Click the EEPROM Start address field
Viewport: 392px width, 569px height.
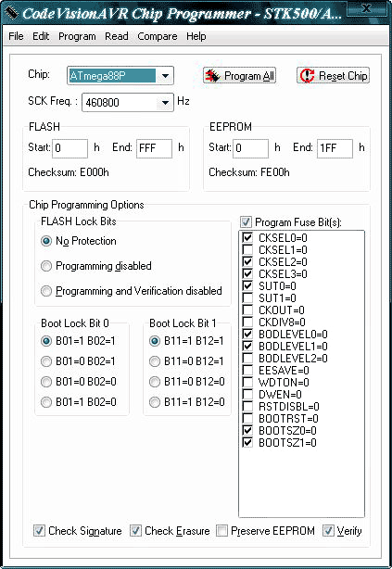pos(251,148)
